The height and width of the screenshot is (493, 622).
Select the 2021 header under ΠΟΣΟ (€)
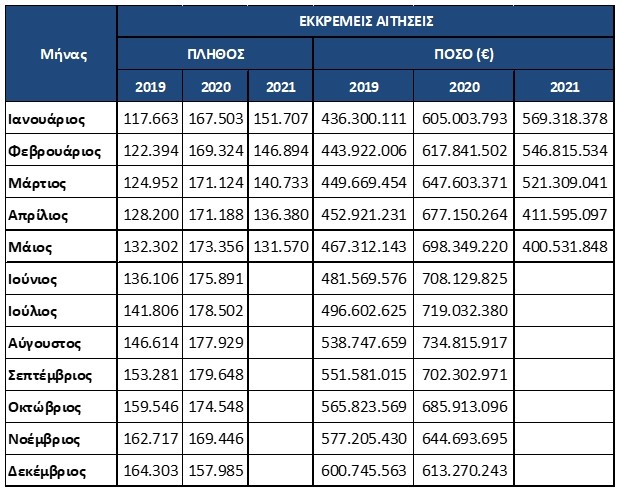pyautogui.click(x=564, y=85)
